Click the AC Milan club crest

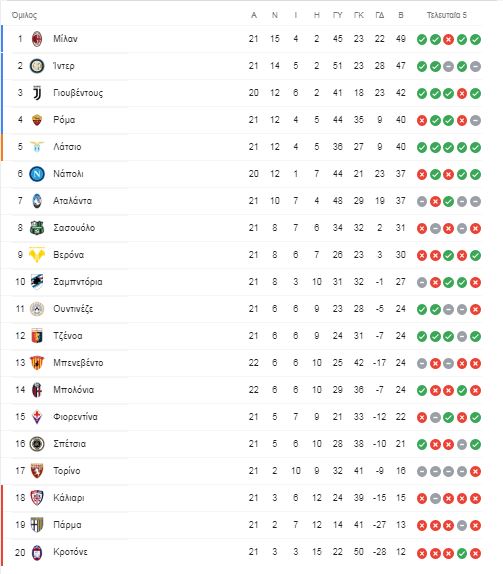click(x=37, y=39)
